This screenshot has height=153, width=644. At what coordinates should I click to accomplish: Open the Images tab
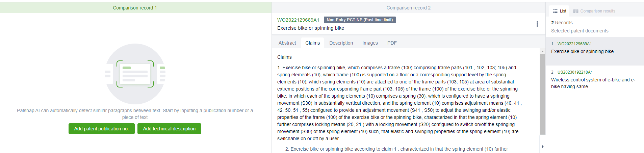click(x=370, y=43)
